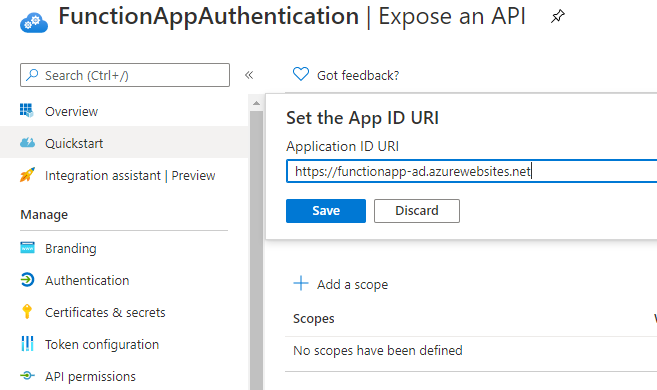This screenshot has height=390, width=657.
Task: Save the Application ID URI
Action: [326, 211]
